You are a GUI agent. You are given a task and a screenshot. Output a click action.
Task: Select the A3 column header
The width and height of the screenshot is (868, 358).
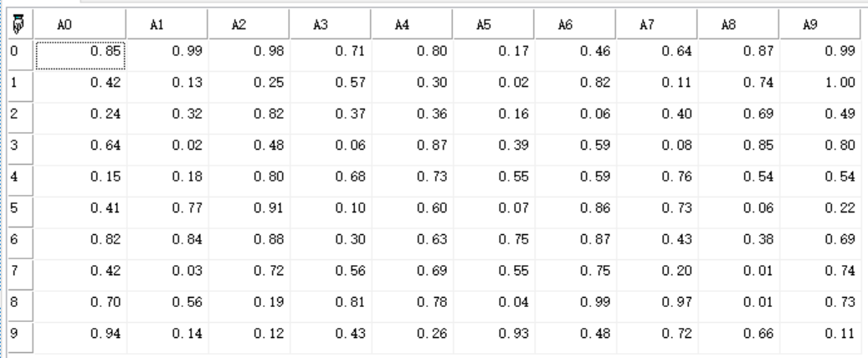(x=329, y=26)
